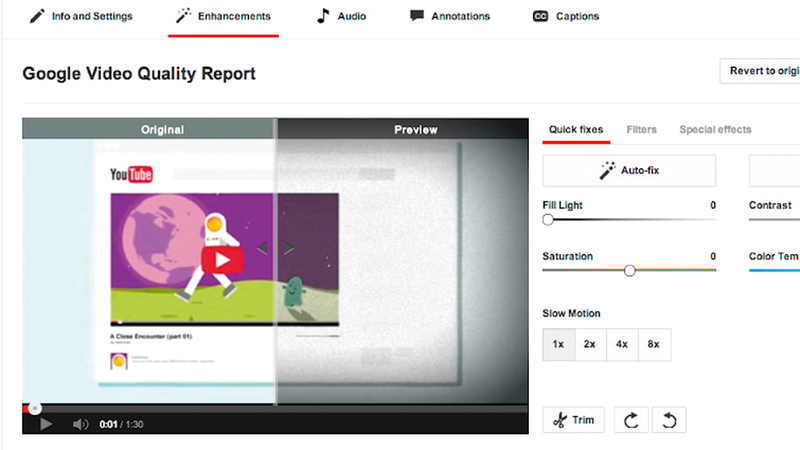Select the Enhancements tab
800x450 pixels.
[x=223, y=16]
